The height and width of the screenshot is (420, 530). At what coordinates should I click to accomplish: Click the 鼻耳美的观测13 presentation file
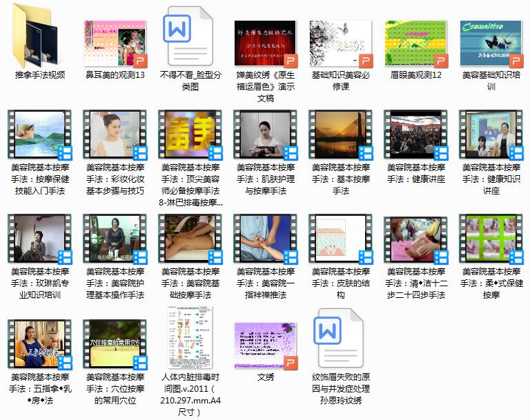(115, 42)
